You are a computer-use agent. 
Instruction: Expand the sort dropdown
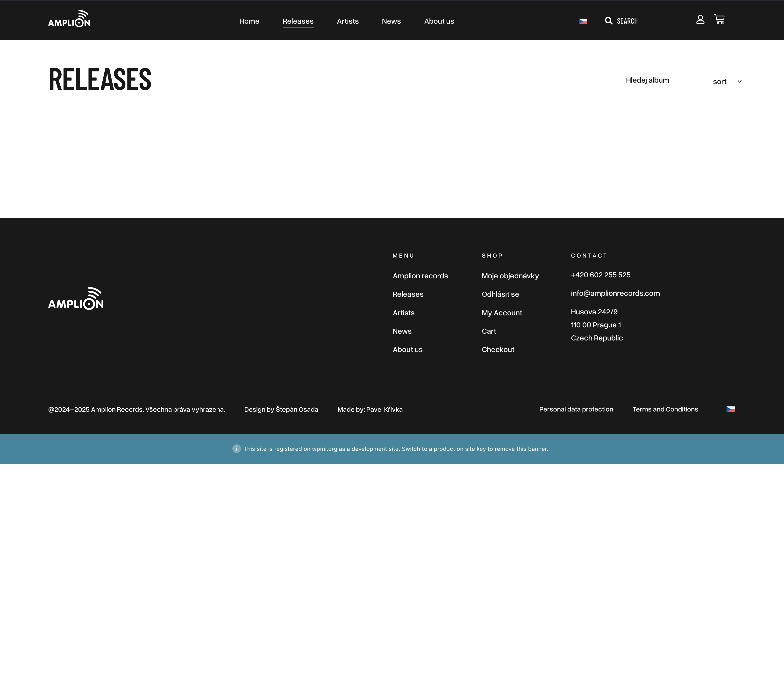point(727,82)
